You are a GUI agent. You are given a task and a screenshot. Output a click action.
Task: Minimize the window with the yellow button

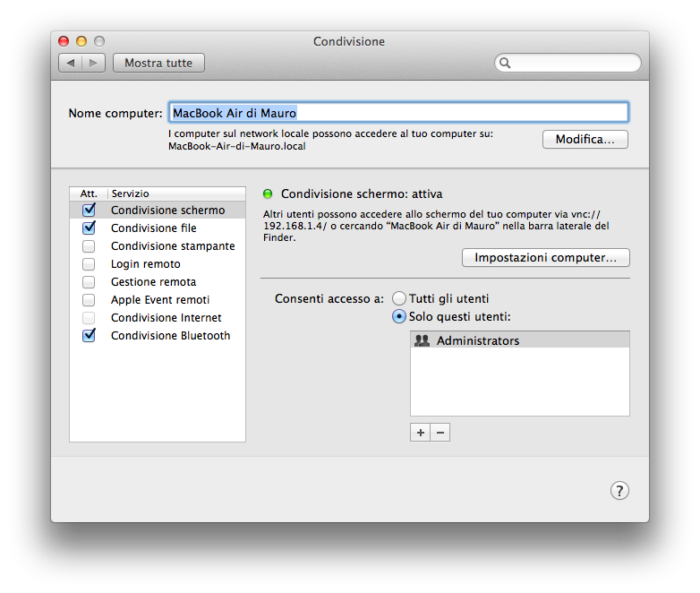pos(81,41)
